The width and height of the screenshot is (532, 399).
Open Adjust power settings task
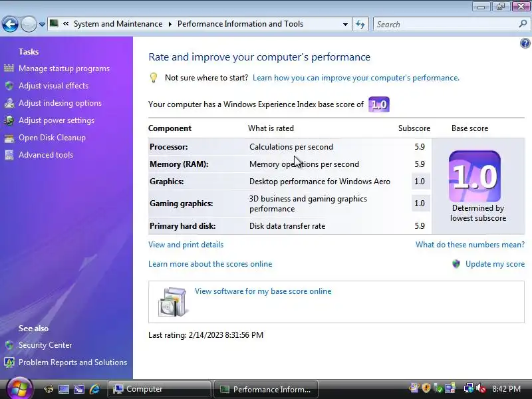pos(57,120)
